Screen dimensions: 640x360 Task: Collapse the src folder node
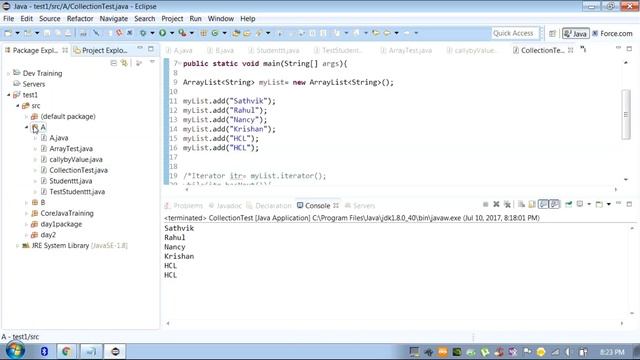coord(18,106)
